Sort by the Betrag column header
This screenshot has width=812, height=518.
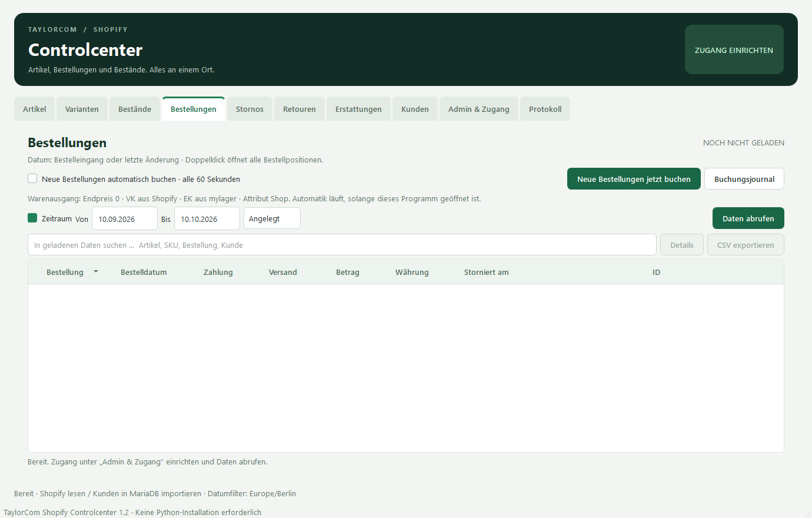pos(348,272)
